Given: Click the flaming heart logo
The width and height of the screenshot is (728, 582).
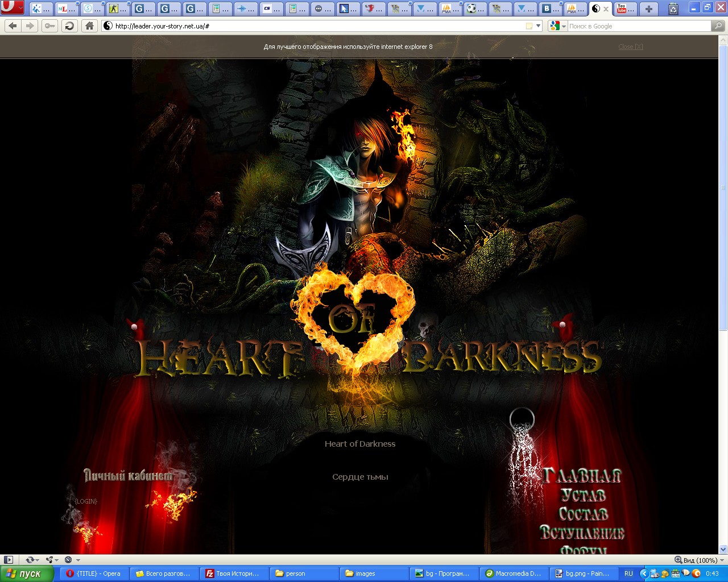Looking at the screenshot, I should pyautogui.click(x=353, y=318).
